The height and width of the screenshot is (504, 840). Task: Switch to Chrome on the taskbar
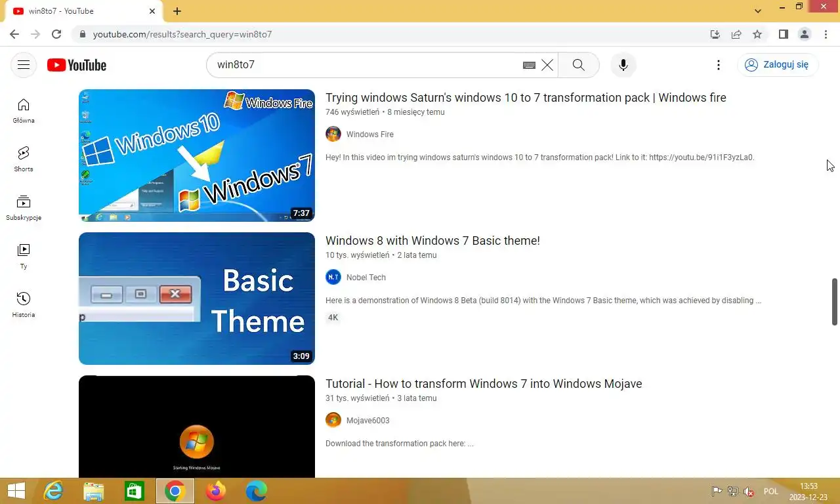coord(175,491)
